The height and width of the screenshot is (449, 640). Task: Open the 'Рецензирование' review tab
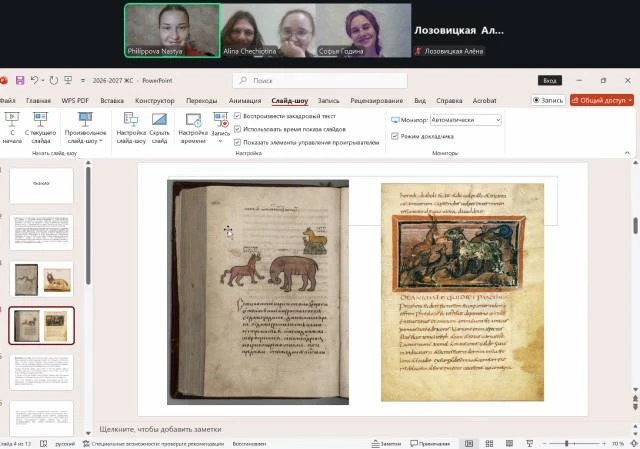click(x=376, y=100)
